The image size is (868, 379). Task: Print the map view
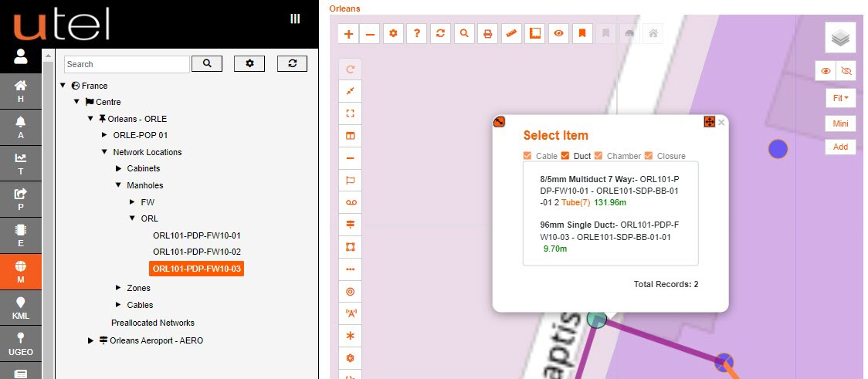488,34
